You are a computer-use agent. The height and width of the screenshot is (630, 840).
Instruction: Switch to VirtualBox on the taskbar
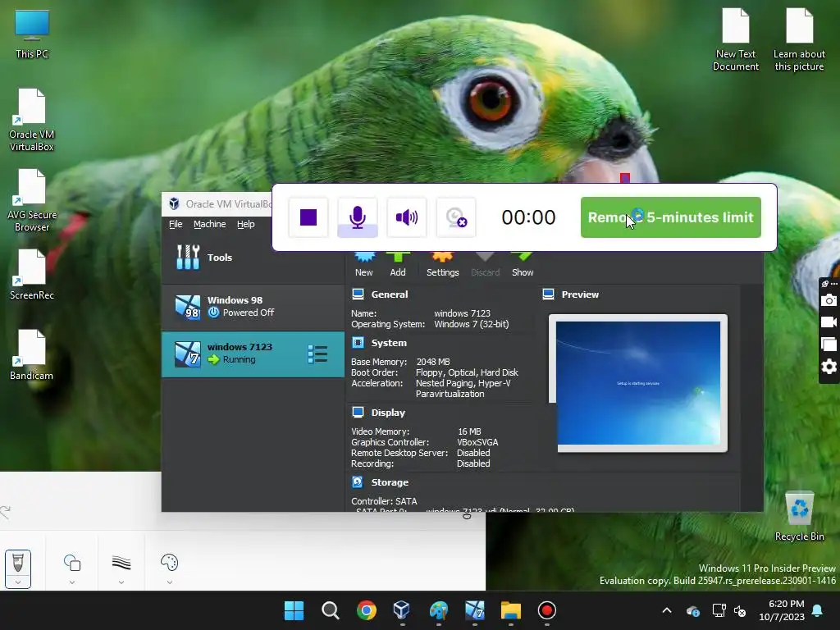402,610
